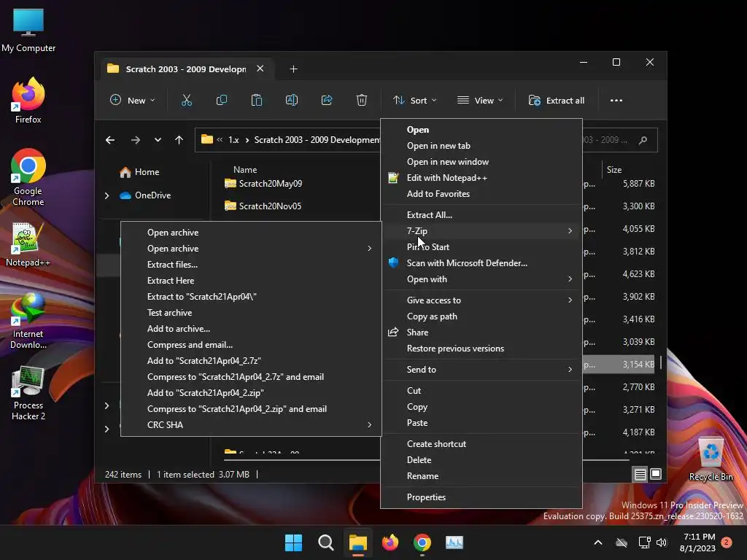Click the Share icon in Explorer toolbar
The width and height of the screenshot is (747, 560).
coord(327,101)
